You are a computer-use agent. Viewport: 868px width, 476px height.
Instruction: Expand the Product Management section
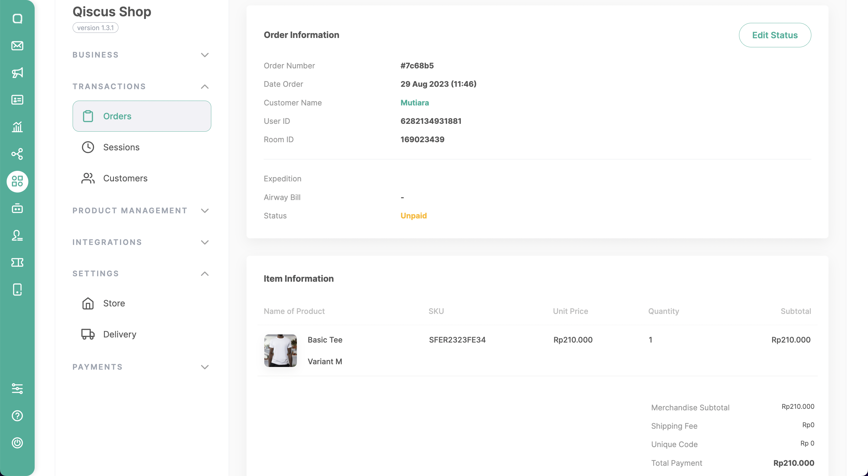click(205, 211)
